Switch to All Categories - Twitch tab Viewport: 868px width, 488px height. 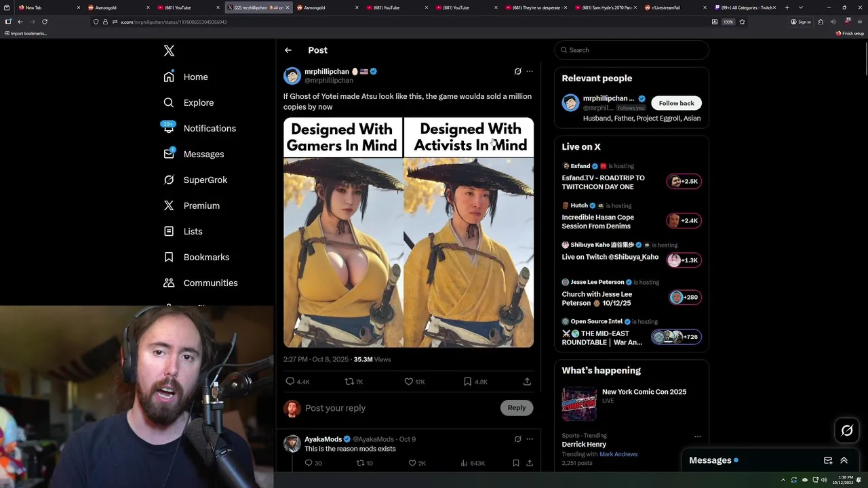[x=745, y=7]
